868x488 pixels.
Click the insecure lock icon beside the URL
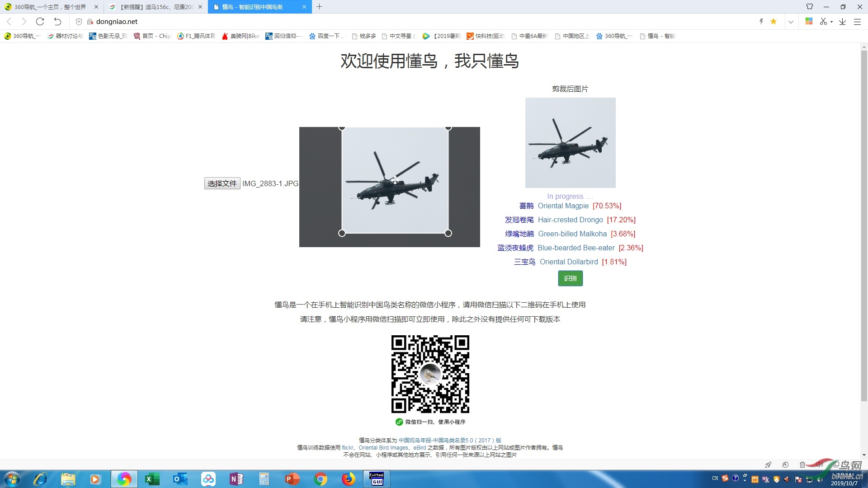point(90,21)
